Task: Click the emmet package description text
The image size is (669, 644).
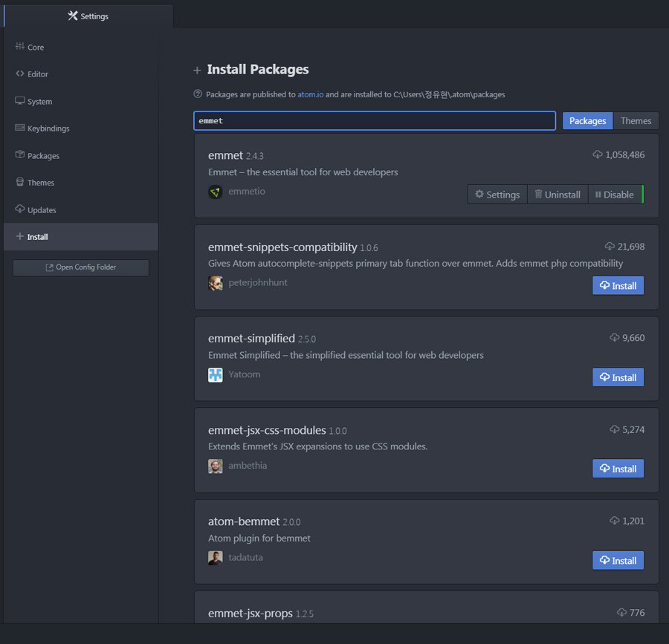Action: 303,172
